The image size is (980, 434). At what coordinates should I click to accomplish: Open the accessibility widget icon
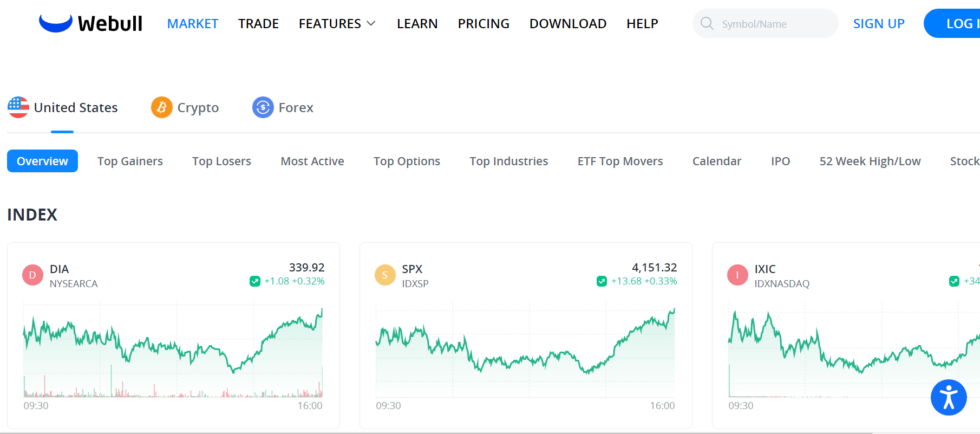pyautogui.click(x=949, y=398)
